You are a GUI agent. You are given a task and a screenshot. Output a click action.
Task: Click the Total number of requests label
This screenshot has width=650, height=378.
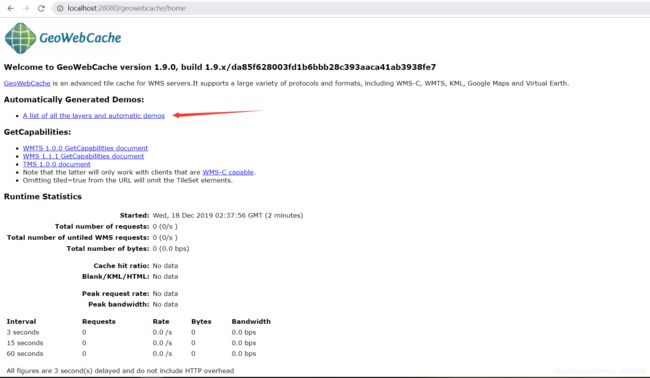point(102,226)
